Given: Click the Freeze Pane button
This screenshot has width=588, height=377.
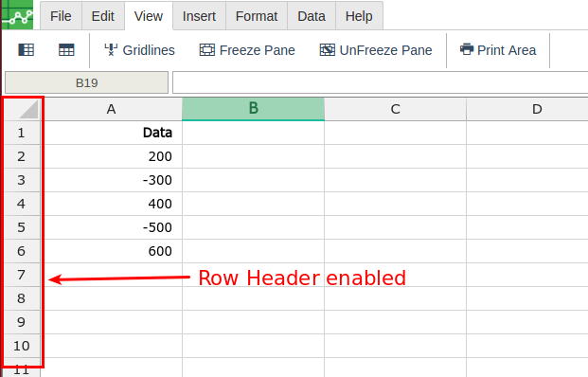Looking at the screenshot, I should tap(247, 50).
